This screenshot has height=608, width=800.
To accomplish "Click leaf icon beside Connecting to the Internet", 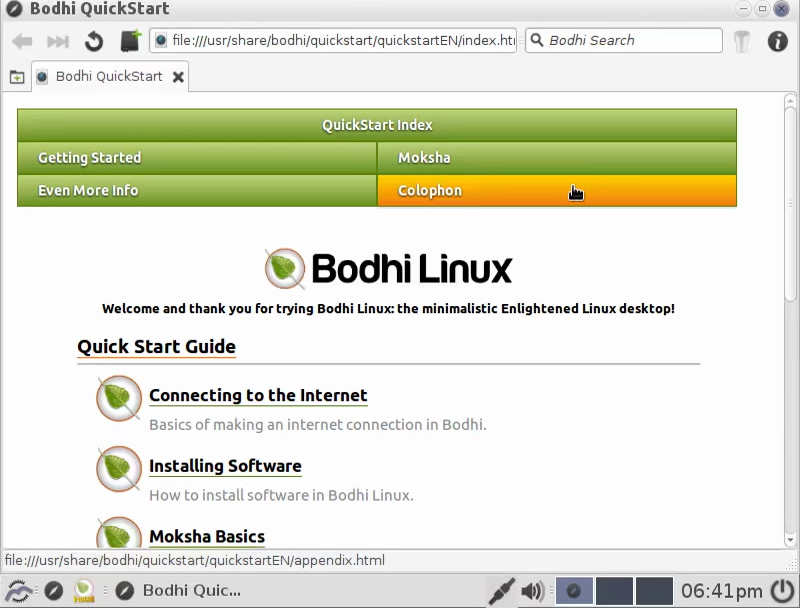I will (118, 398).
